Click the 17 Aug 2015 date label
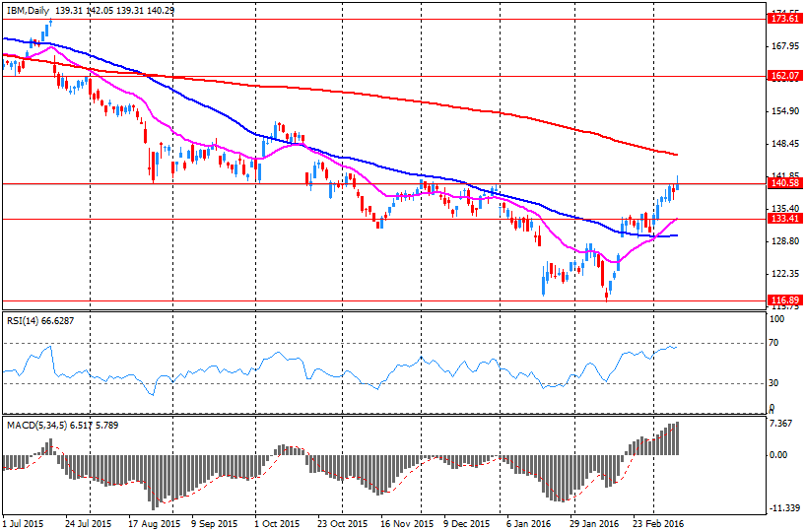This screenshot has width=805, height=532. [x=153, y=524]
